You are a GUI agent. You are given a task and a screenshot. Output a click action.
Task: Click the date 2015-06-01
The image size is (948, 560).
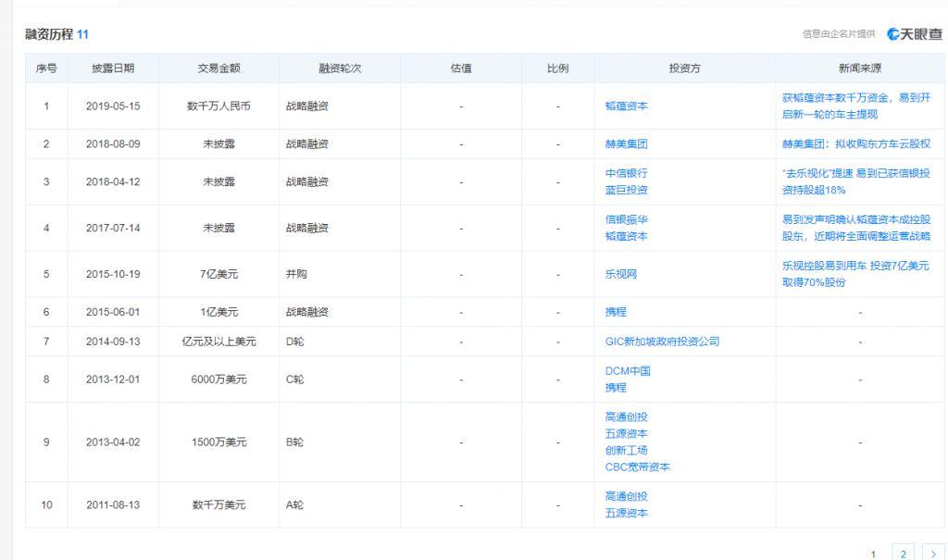pos(113,312)
